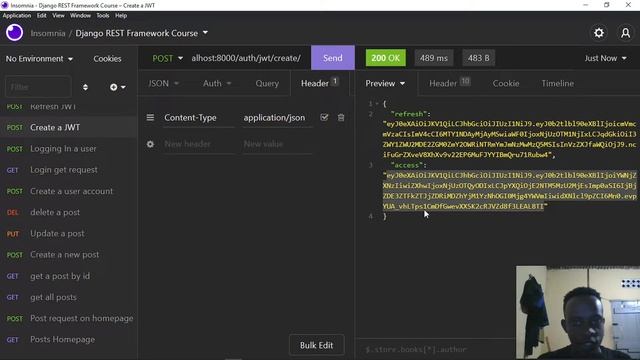The image size is (640, 360).
Task: Expand the Django REST Framework Course dropdown
Action: point(205,33)
